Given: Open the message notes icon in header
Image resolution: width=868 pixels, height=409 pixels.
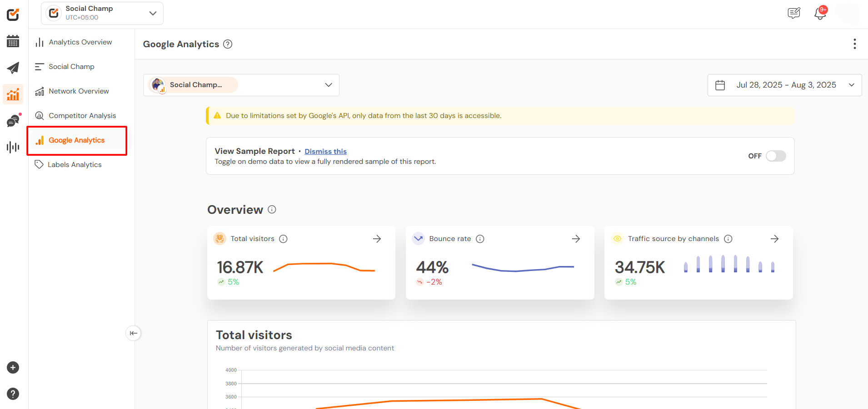Looking at the screenshot, I should (x=793, y=13).
